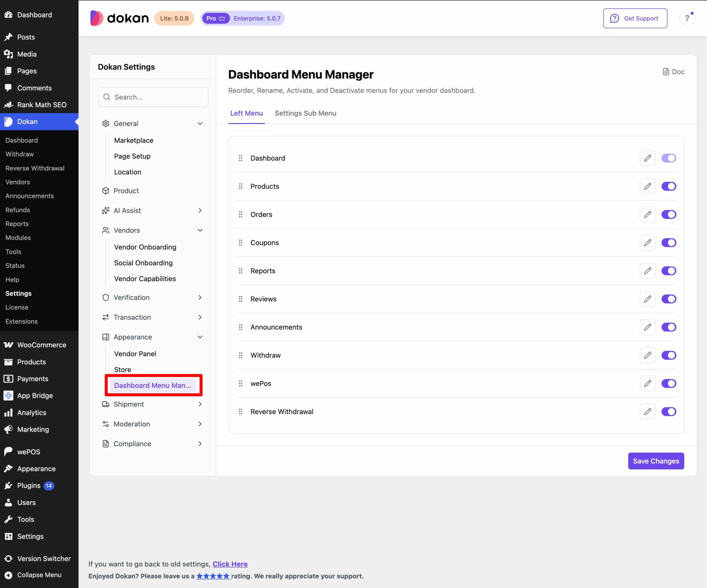Disable the Products menu toggle

coord(669,186)
